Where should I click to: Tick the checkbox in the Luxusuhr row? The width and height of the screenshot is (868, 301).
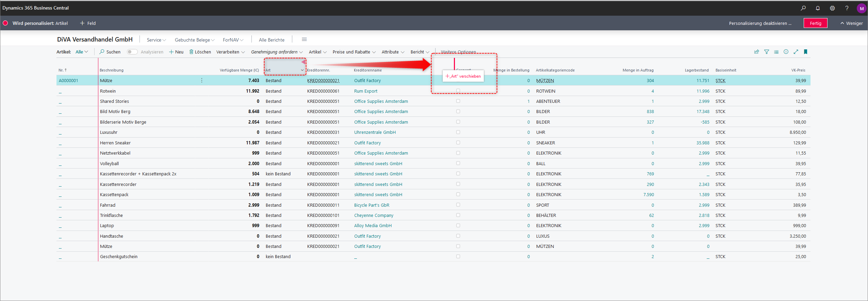[458, 132]
